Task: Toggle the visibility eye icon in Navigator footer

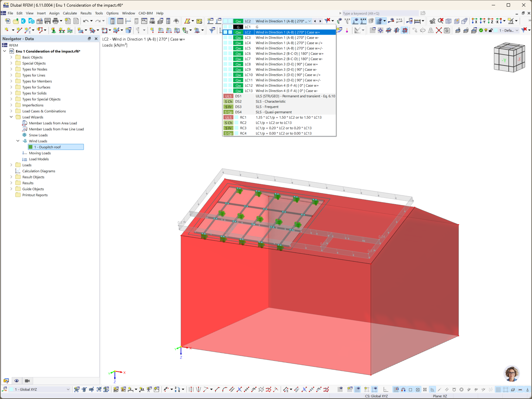Action: [17, 381]
